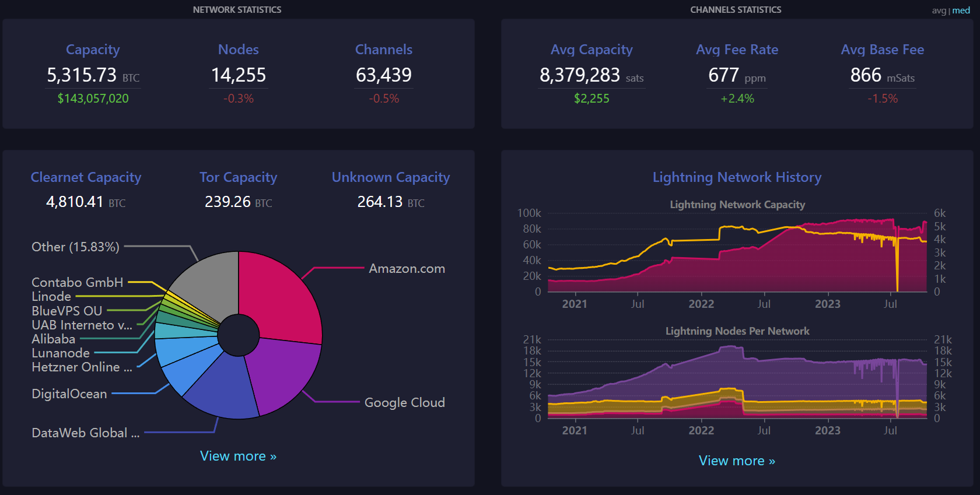Click the DigitalOcean pie chart label
This screenshot has height=495, width=980.
tap(69, 394)
